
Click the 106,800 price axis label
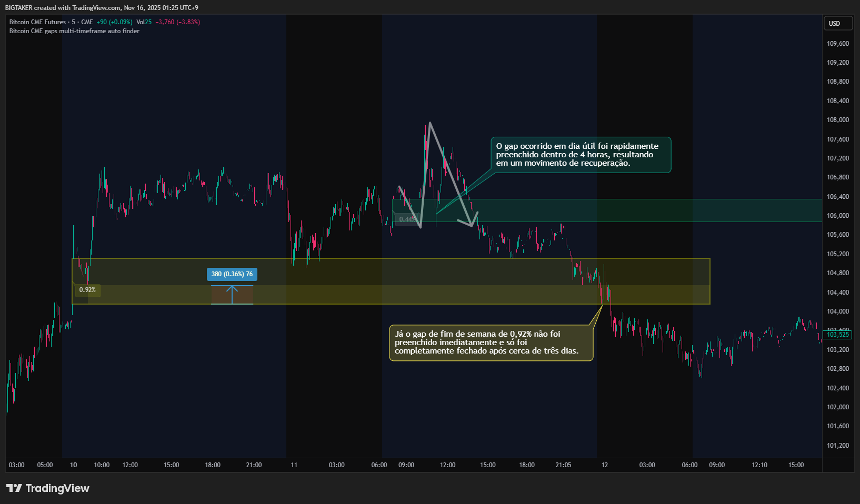tap(838, 177)
